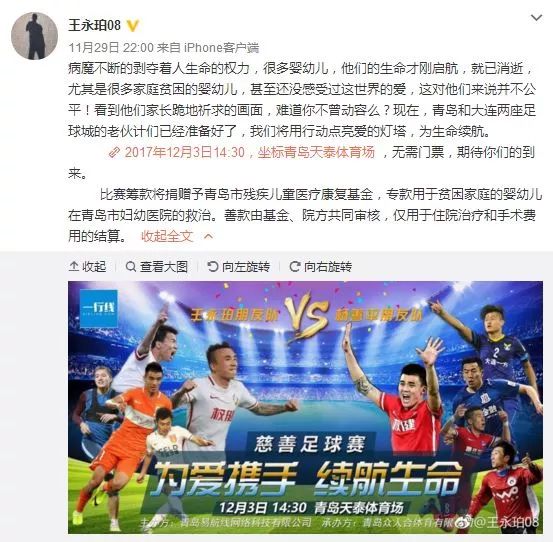The image size is (553, 542).
Task: View large image with 查看大图
Action: point(157,267)
